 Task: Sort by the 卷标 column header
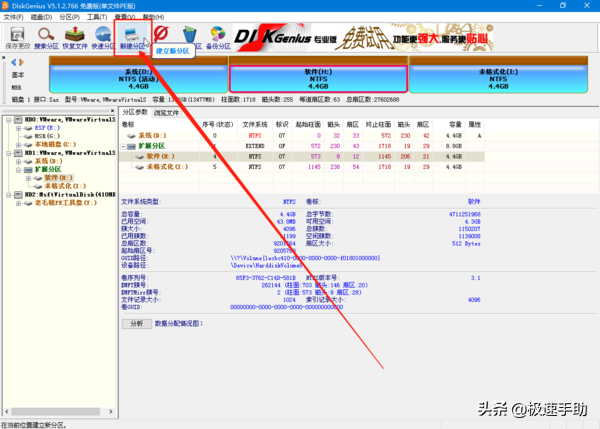tap(160, 124)
